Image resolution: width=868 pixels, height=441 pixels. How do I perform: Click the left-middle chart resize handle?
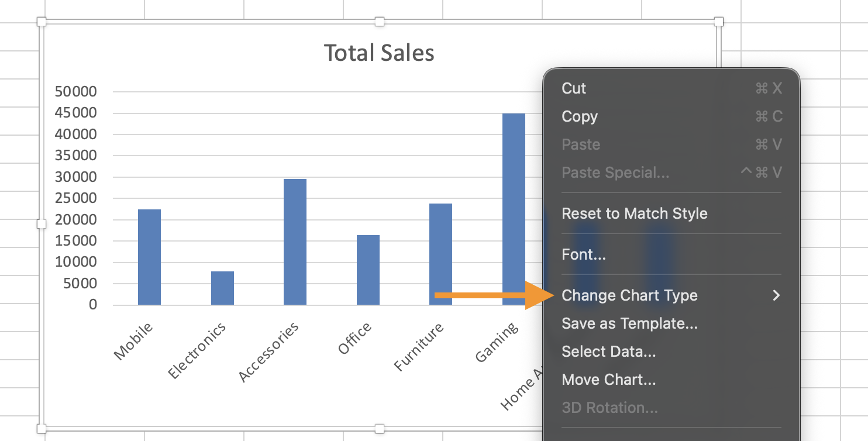pyautogui.click(x=42, y=224)
